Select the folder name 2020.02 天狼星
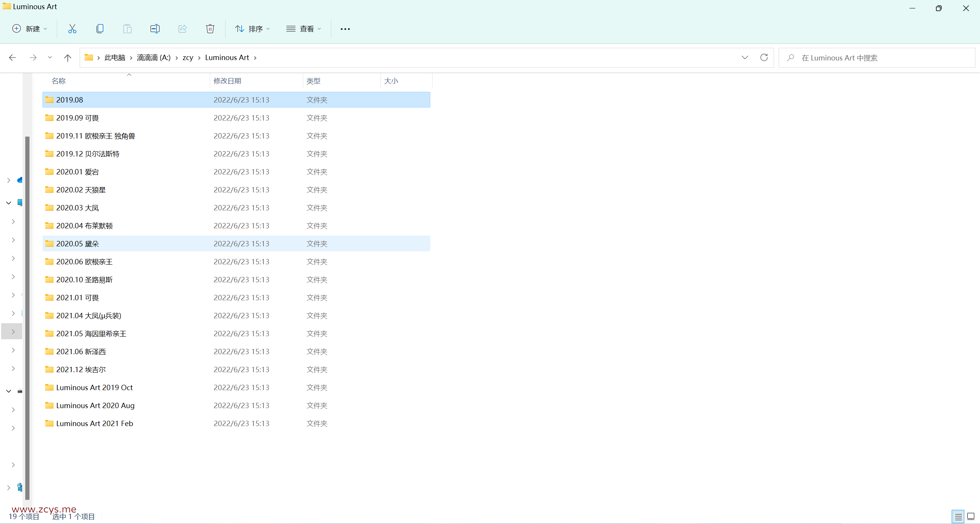 point(81,190)
